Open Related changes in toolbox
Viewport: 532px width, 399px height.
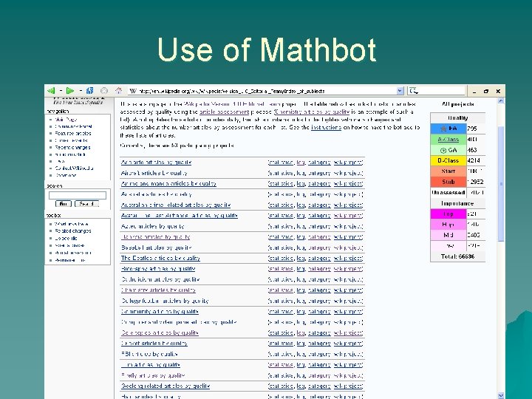73,231
